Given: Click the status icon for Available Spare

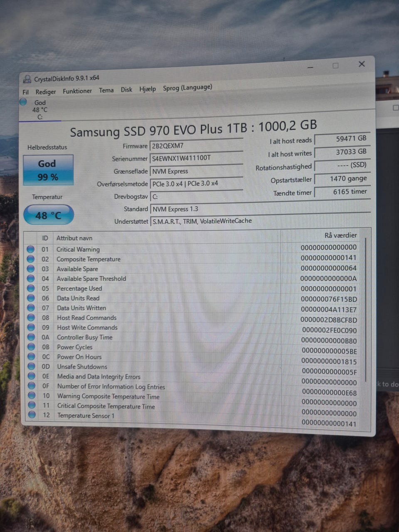Looking at the screenshot, I should coord(30,268).
